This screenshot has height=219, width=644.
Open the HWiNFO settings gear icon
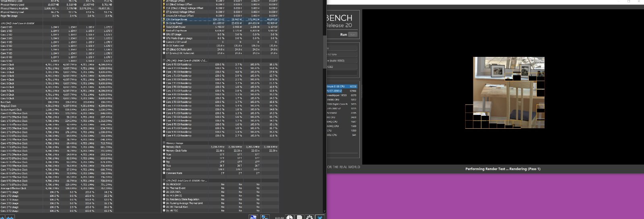310,217
